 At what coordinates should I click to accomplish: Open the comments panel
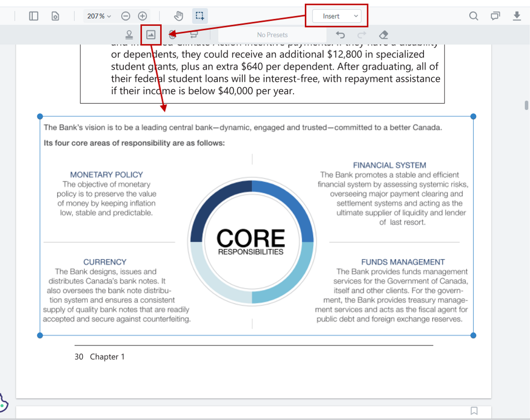click(x=494, y=16)
